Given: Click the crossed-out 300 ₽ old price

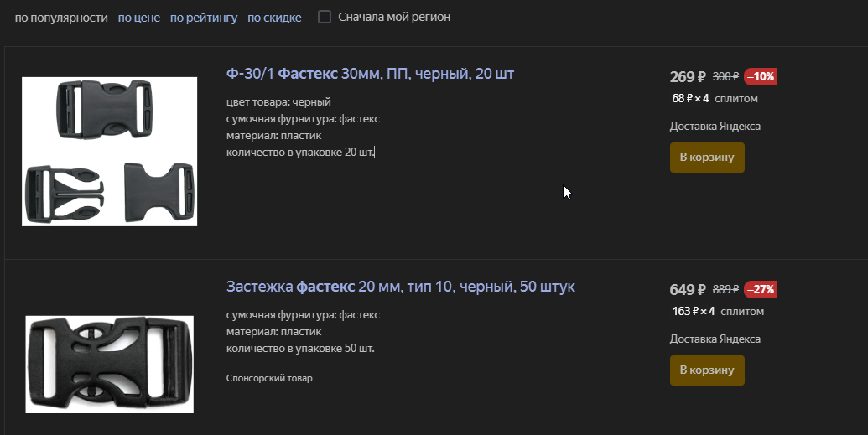Looking at the screenshot, I should pos(725,76).
